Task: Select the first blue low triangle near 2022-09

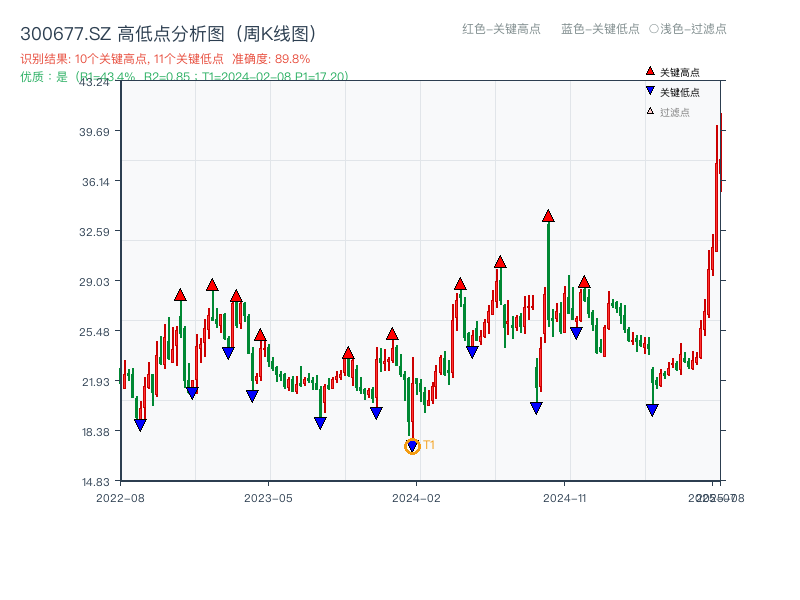Action: pos(140,425)
